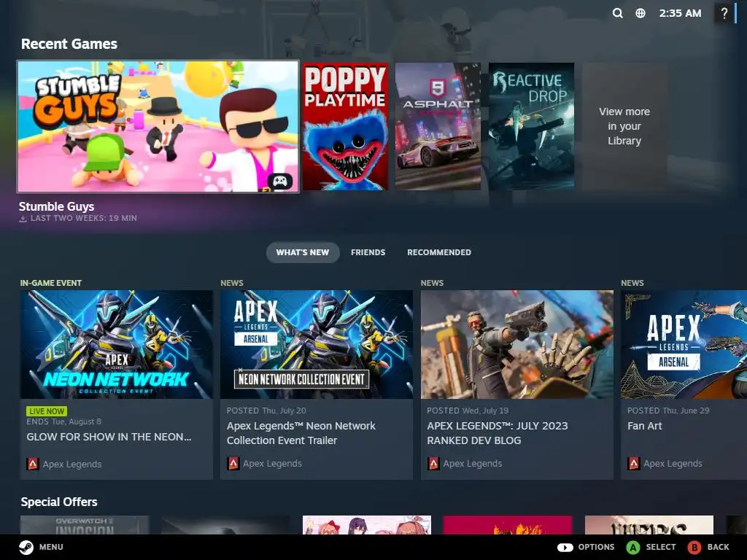Open the Fan Art news image
This screenshot has height=560, width=747.
(x=684, y=344)
